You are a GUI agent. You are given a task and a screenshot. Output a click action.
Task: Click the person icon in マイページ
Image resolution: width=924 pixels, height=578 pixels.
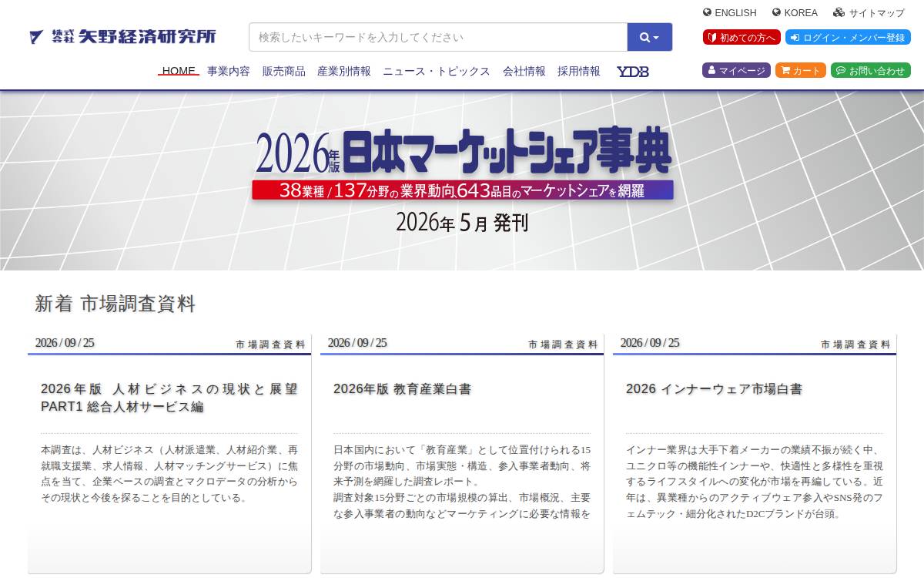(711, 70)
